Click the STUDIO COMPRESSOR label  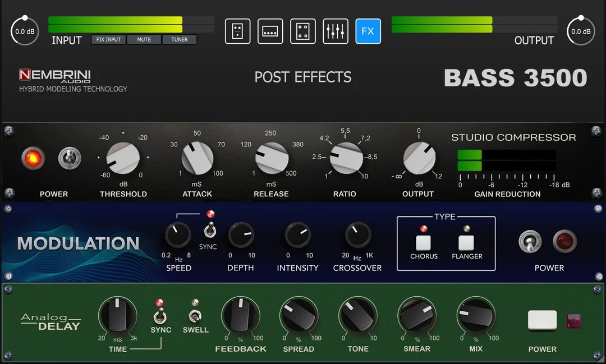coord(513,137)
